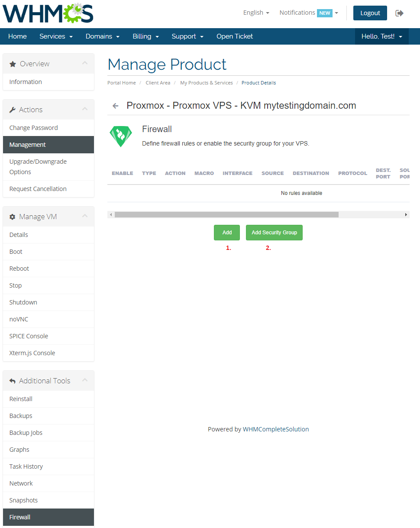Click the Add Security Group button
The image size is (420, 528).
[275, 233]
